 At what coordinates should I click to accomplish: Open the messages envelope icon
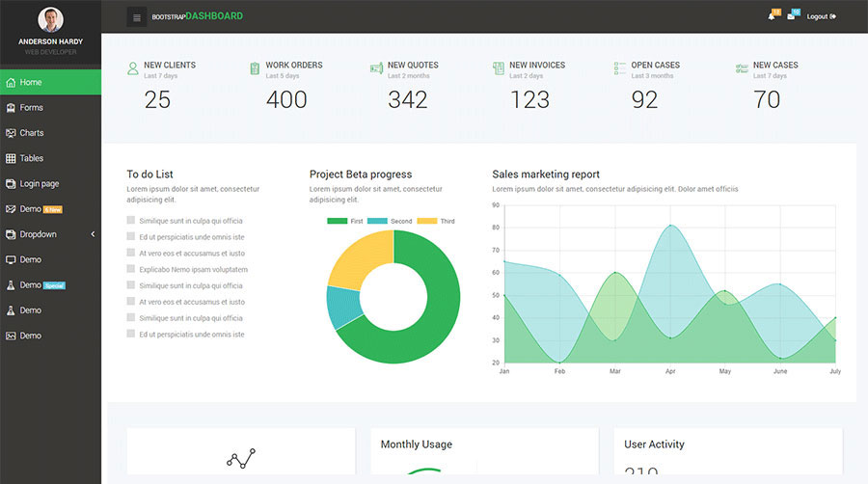(x=792, y=15)
